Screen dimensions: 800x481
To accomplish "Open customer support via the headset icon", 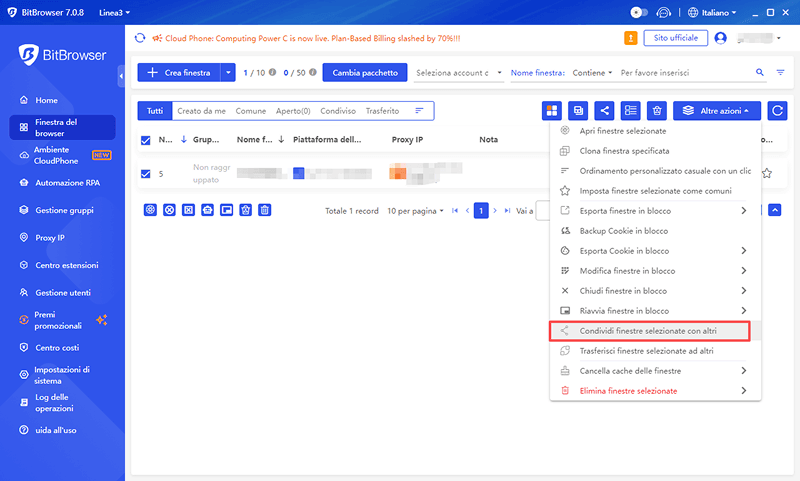I will pyautogui.click(x=663, y=12).
